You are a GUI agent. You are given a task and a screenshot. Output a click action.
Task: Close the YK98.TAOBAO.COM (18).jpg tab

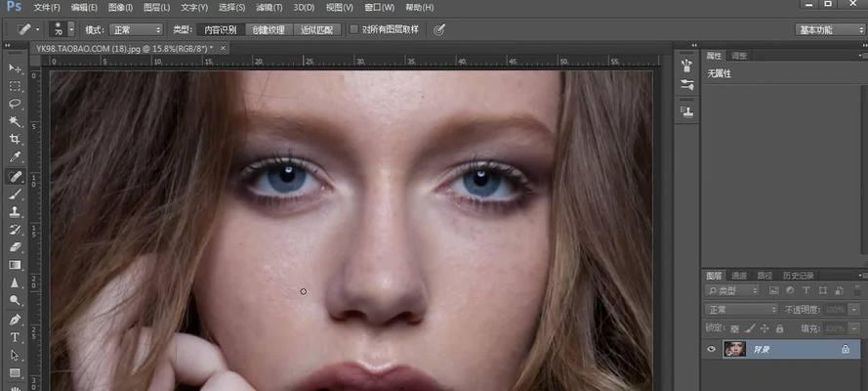[x=223, y=48]
